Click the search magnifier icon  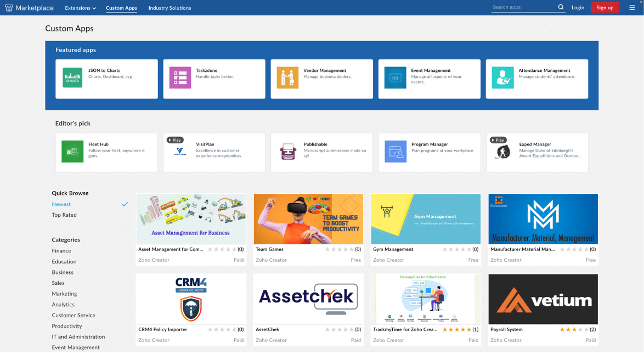pos(561,8)
